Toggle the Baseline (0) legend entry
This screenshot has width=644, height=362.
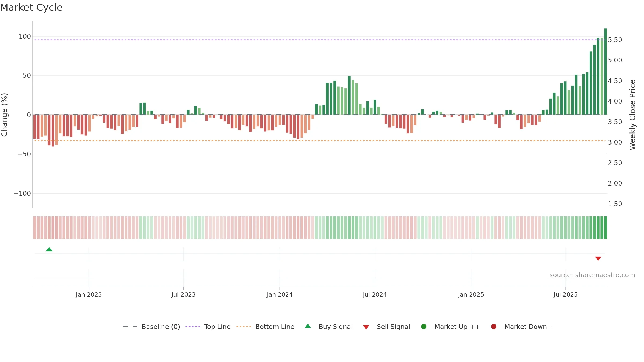tap(151, 327)
